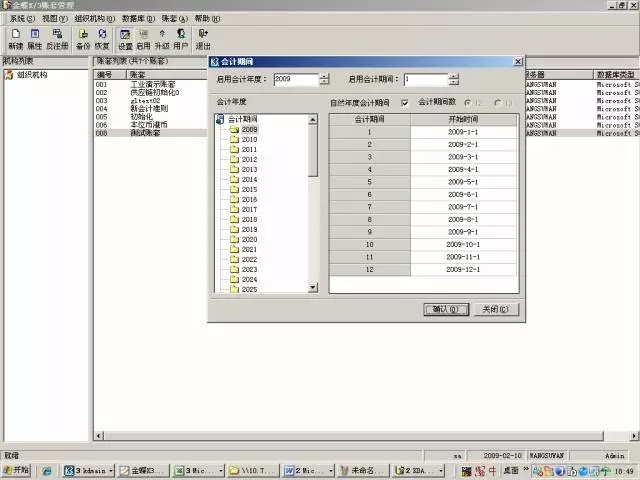
Task: Open the \\10.T... folder taskbar button
Action: [x=253, y=471]
